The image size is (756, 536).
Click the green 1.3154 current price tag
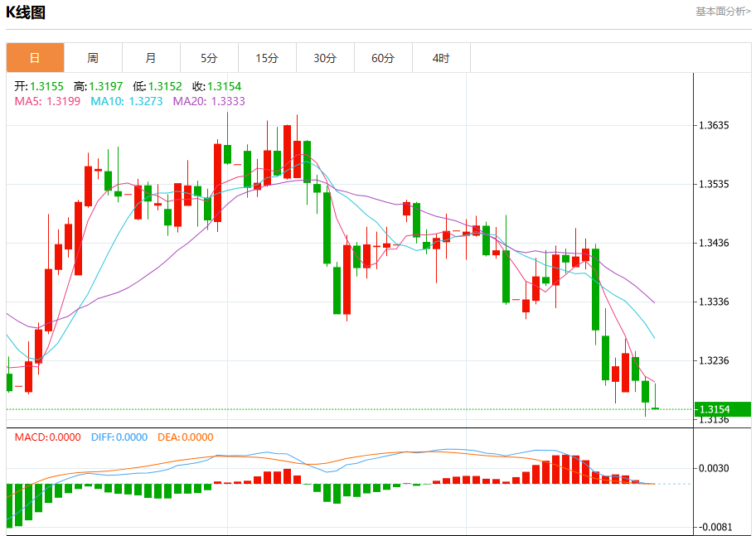[x=723, y=409]
